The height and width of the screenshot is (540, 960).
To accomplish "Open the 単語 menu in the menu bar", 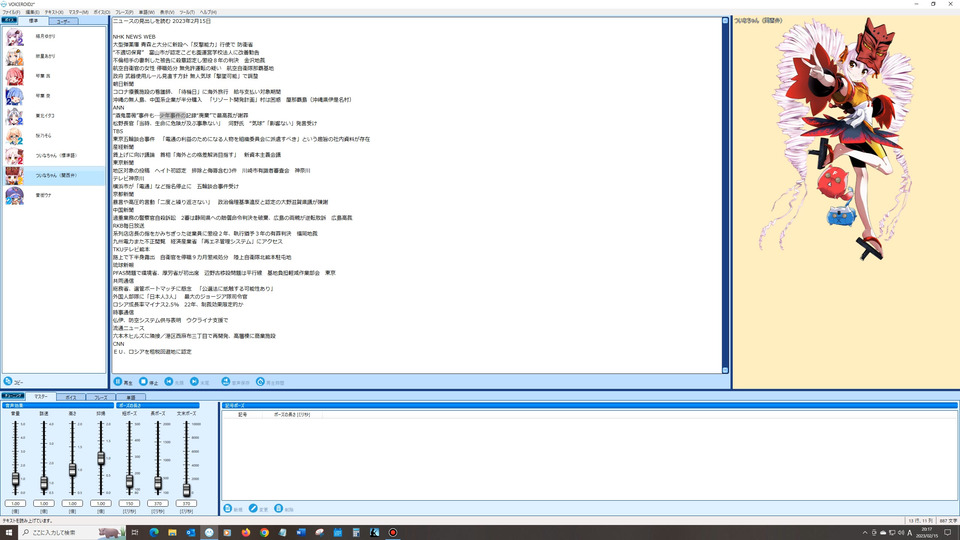I will click(147, 12).
